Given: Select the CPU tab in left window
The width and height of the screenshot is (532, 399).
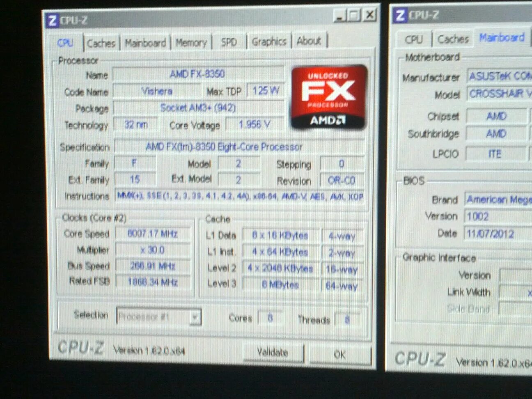Looking at the screenshot, I should point(65,43).
